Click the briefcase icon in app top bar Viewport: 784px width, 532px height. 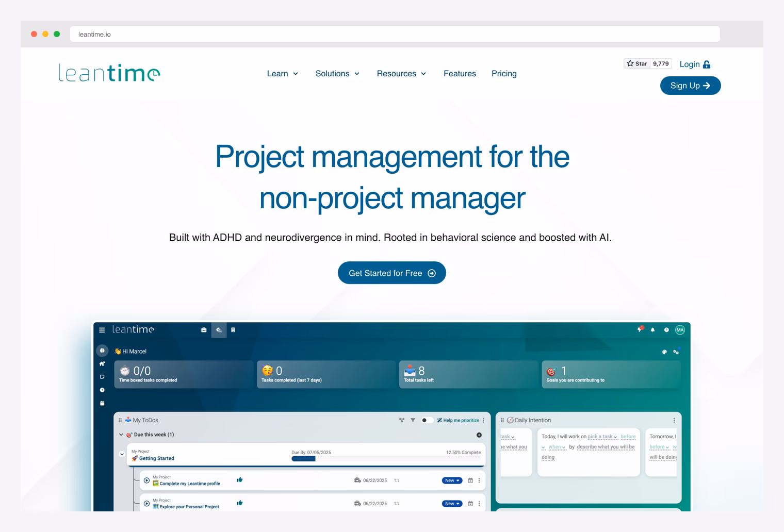click(204, 330)
